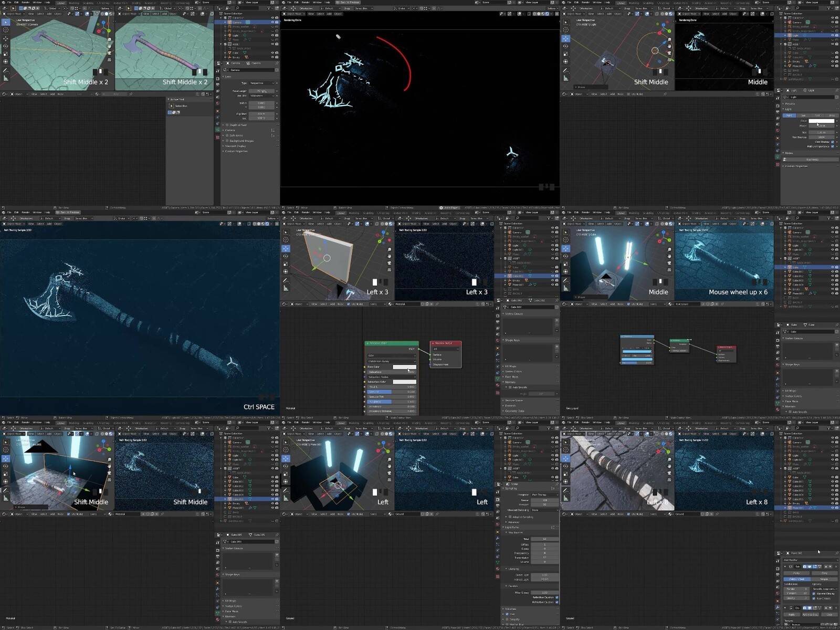
Task: Click Base Color swatch on the Principled BSDF node
Action: tap(404, 367)
